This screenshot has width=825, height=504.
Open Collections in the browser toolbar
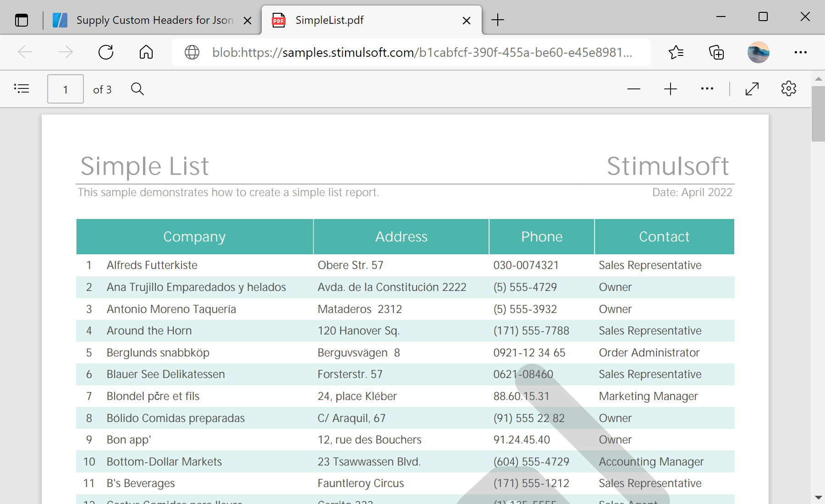[x=716, y=52]
